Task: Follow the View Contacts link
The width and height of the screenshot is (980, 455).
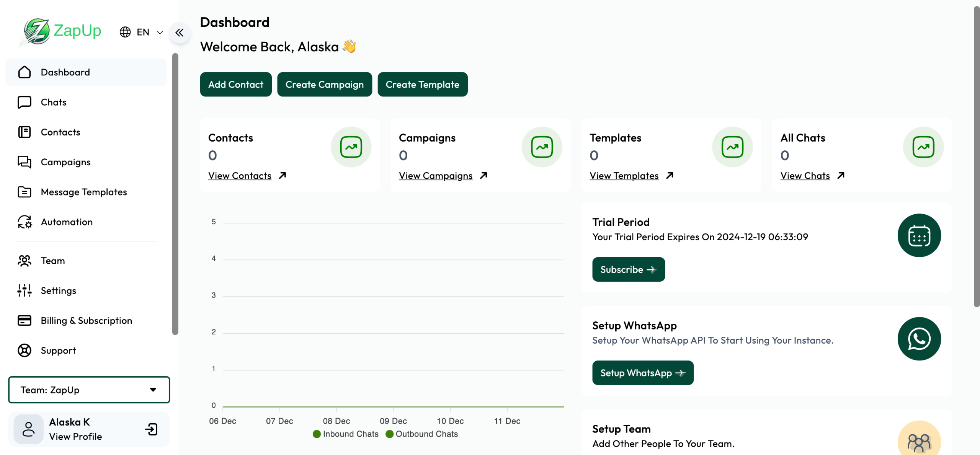Action: point(240,176)
